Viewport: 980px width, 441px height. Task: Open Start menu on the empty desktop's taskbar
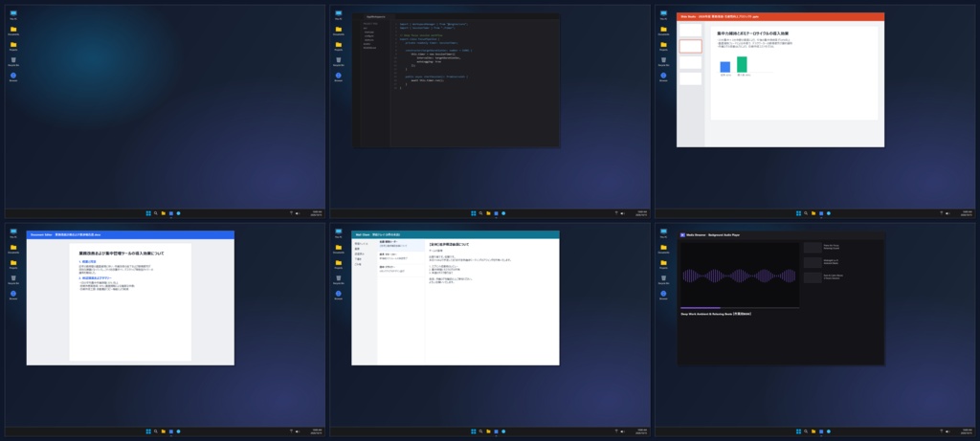(148, 213)
